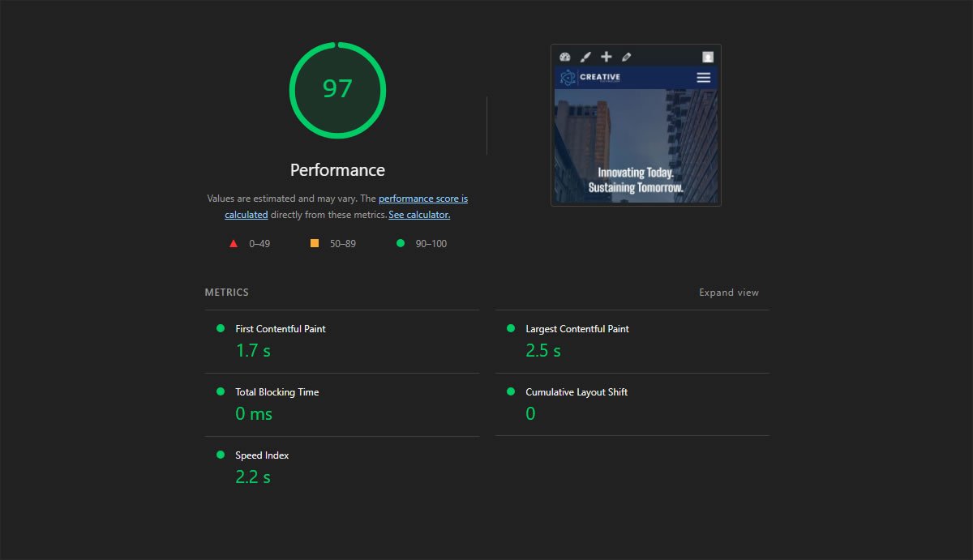Viewport: 973px width, 560px height.
Task: Click the orange square 50–89 legend icon
Action: pos(315,243)
